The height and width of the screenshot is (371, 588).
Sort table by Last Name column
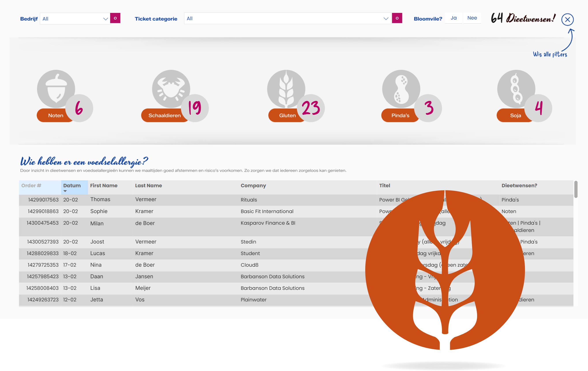coord(148,186)
